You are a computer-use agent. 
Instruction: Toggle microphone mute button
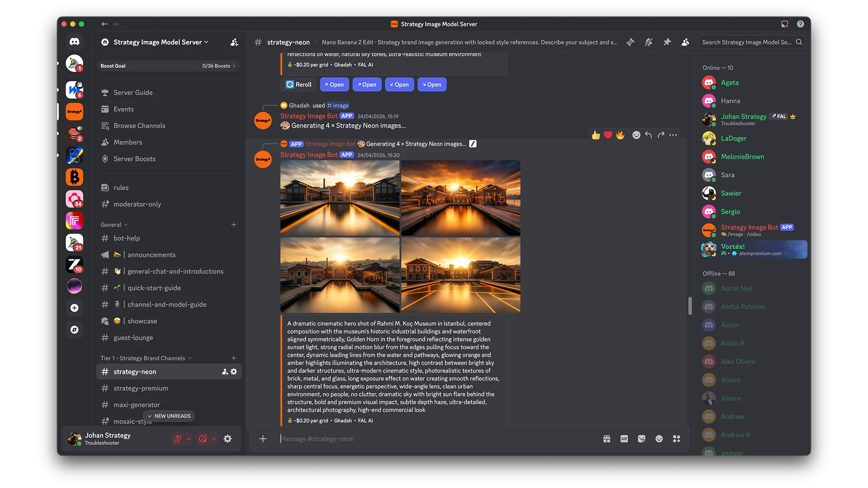[178, 439]
